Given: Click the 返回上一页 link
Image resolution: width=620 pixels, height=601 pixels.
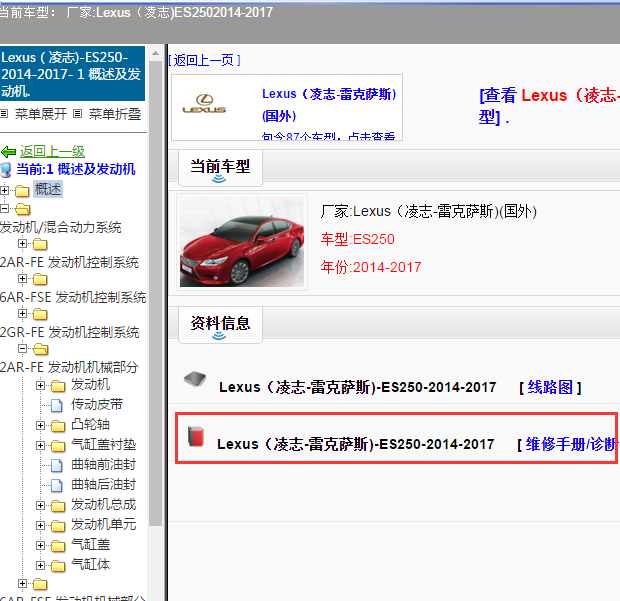Looking at the screenshot, I should (204, 60).
